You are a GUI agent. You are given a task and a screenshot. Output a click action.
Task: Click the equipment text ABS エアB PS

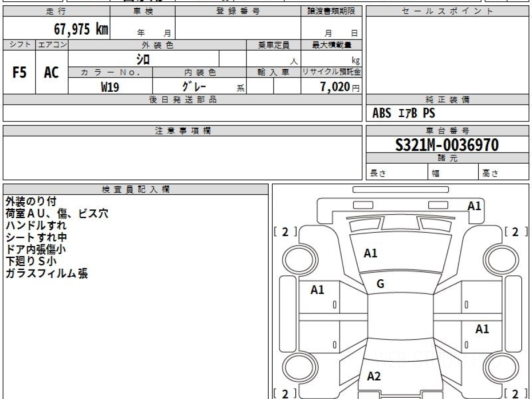(x=404, y=113)
